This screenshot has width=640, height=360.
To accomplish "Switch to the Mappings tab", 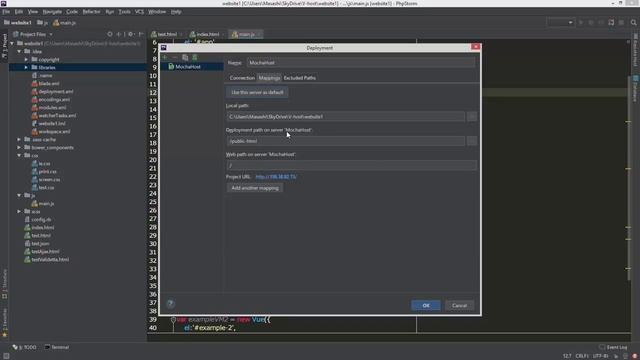I will pos(269,78).
